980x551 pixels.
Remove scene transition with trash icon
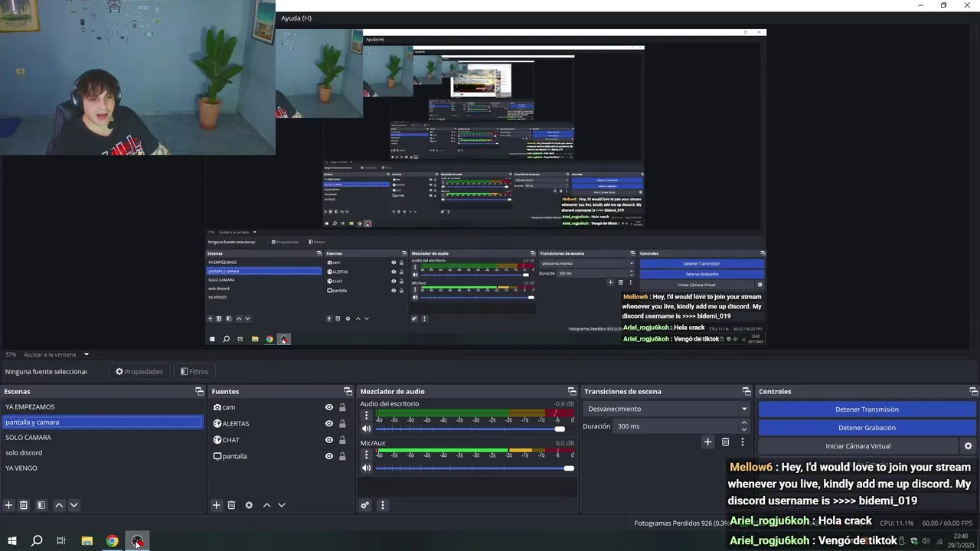[x=726, y=442]
